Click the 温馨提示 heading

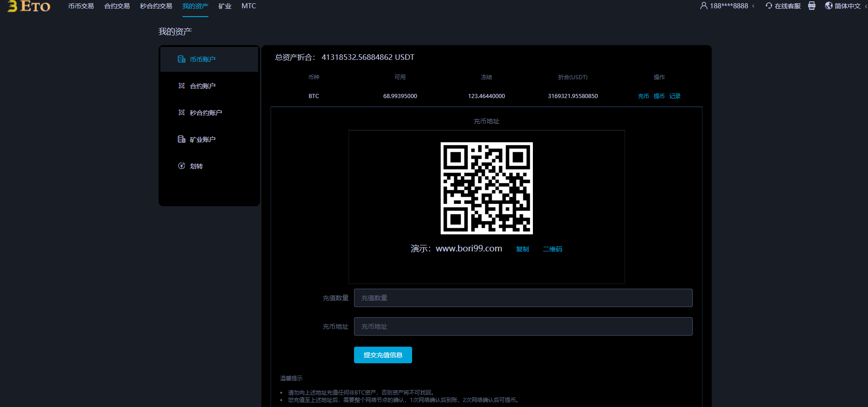(291, 378)
